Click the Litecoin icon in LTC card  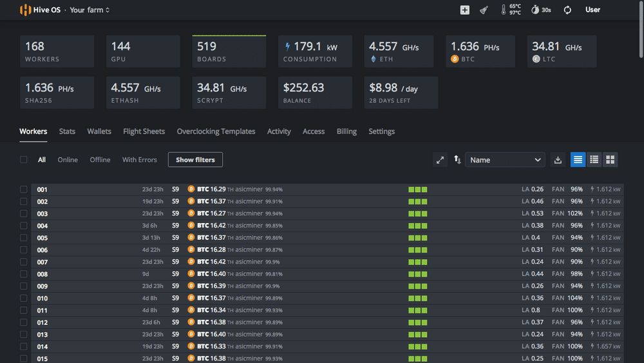click(x=536, y=59)
